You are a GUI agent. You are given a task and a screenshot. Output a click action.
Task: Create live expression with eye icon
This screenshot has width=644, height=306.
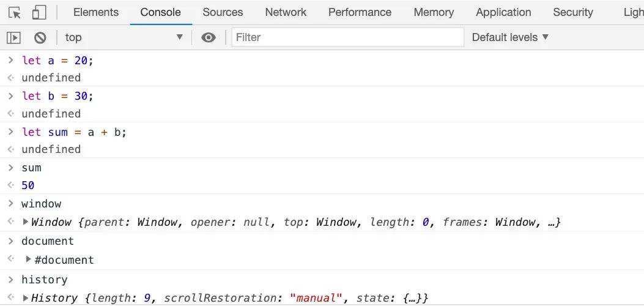pyautogui.click(x=209, y=38)
